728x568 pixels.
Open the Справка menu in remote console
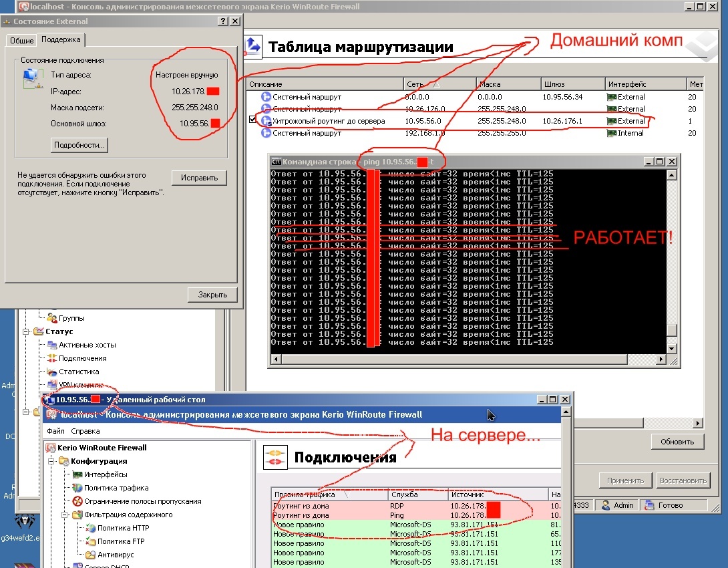pos(85,431)
